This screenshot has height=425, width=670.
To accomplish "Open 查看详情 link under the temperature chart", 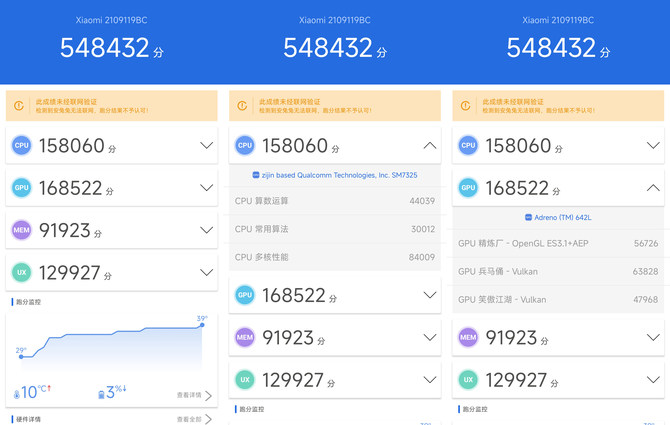I will tap(194, 395).
